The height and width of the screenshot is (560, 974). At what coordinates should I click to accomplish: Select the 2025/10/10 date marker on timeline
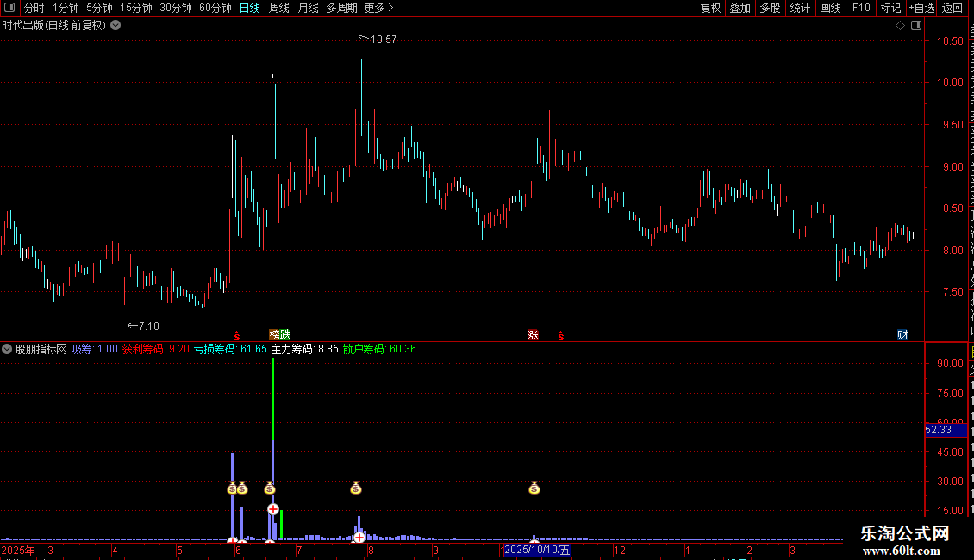point(536,550)
